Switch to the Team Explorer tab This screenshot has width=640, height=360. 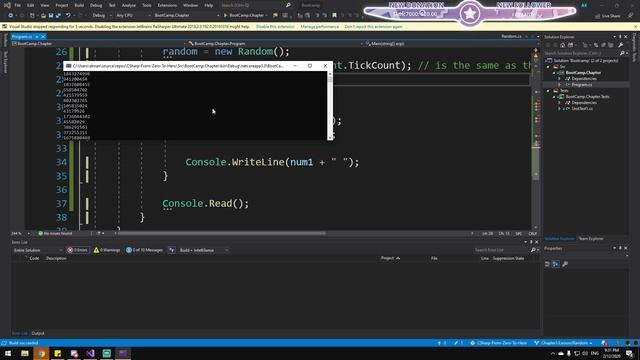(591, 239)
